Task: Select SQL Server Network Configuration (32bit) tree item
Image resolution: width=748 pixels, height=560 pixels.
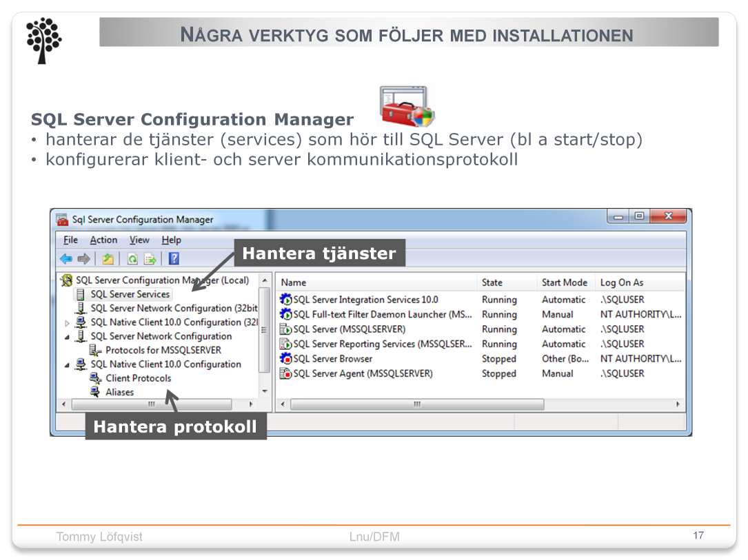Action: 174,309
